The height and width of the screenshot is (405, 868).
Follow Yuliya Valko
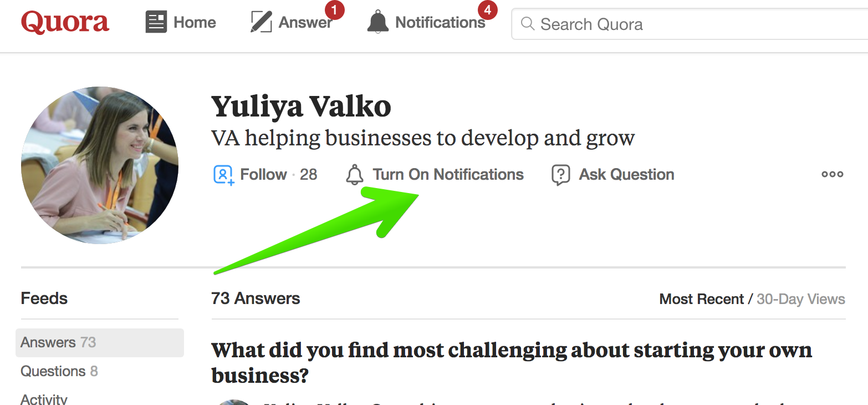click(265, 174)
